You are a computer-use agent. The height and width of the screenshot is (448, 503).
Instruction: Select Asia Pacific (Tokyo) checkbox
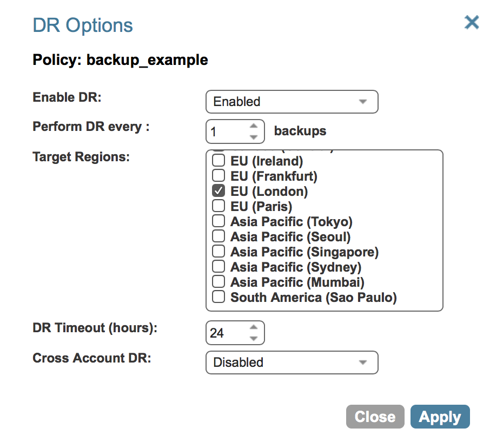pyautogui.click(x=219, y=221)
